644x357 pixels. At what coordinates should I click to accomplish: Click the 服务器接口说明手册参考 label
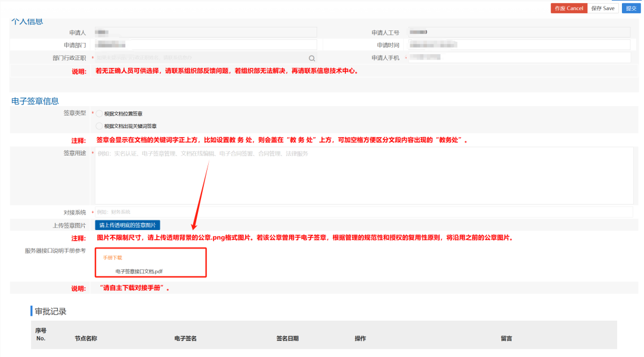click(55, 251)
